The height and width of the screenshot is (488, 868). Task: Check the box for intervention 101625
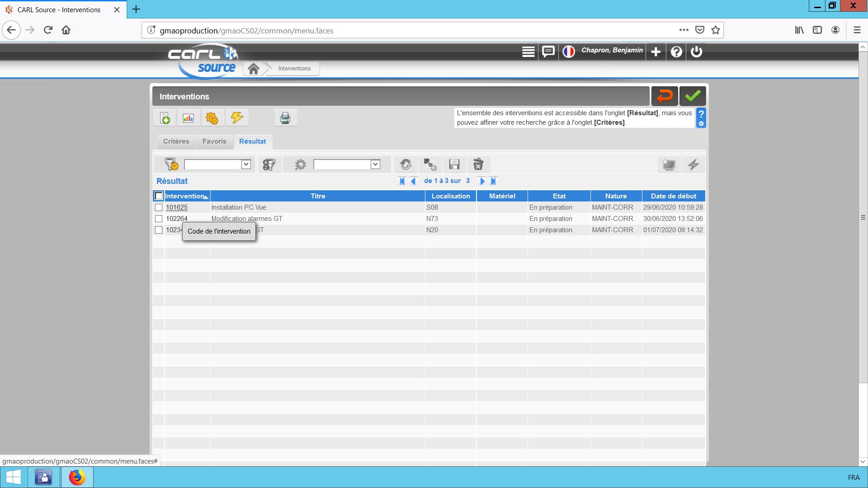(159, 207)
